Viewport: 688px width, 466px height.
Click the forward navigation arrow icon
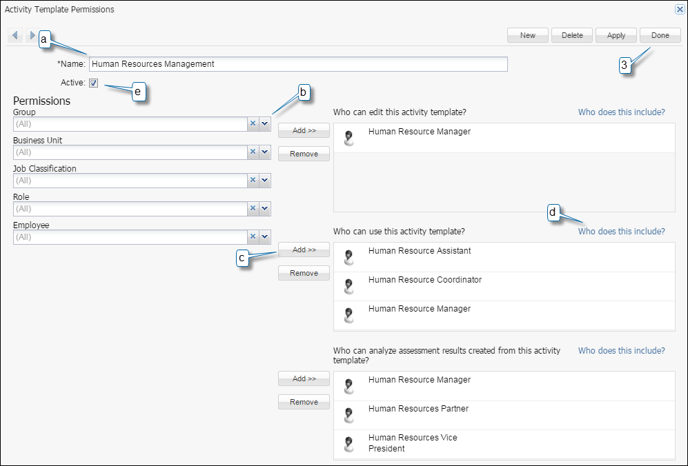[32, 36]
